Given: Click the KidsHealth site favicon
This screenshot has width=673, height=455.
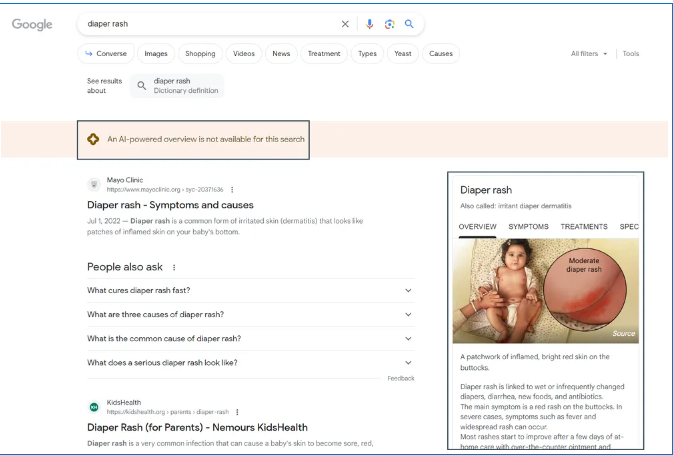Looking at the screenshot, I should pos(94,407).
